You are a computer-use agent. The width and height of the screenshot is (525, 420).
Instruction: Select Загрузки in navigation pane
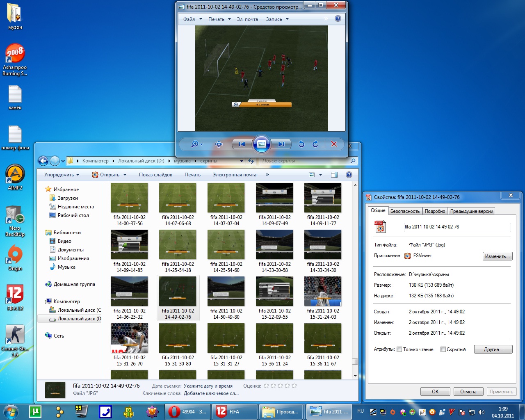tap(68, 198)
